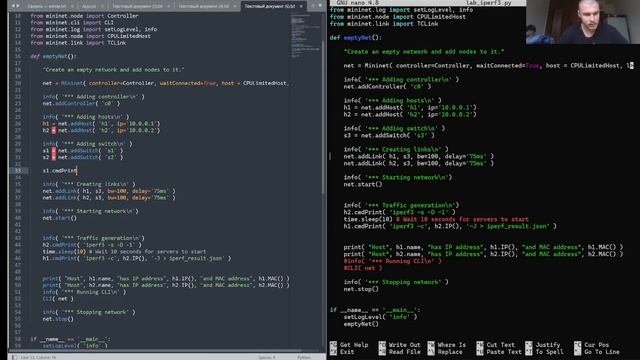Click the def emptyNet line in Sublime

point(53,56)
